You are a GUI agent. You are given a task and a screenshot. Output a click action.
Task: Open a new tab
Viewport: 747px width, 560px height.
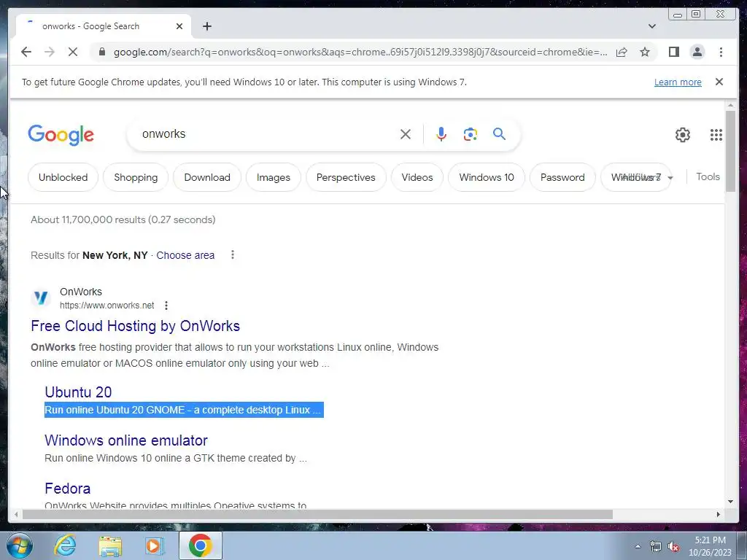pos(206,26)
